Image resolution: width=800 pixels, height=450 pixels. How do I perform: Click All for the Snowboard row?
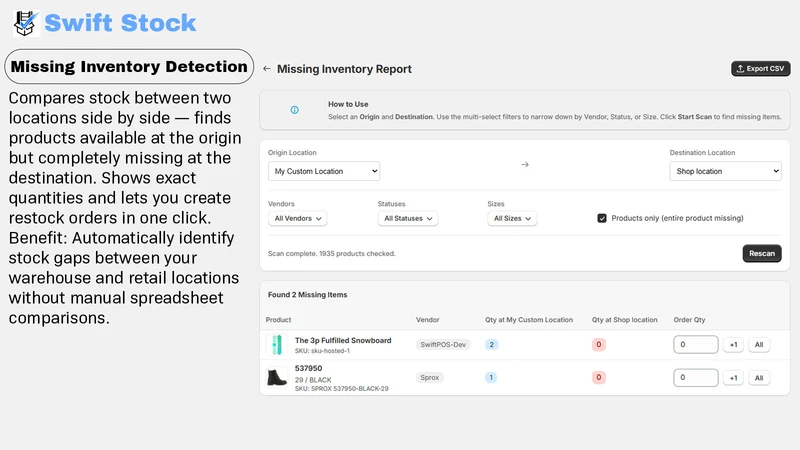click(759, 345)
